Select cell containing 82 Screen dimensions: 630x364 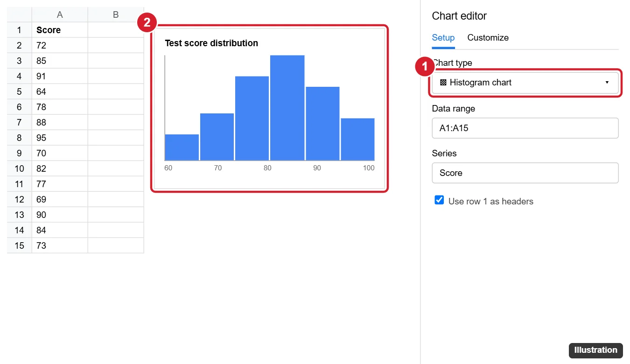60,168
